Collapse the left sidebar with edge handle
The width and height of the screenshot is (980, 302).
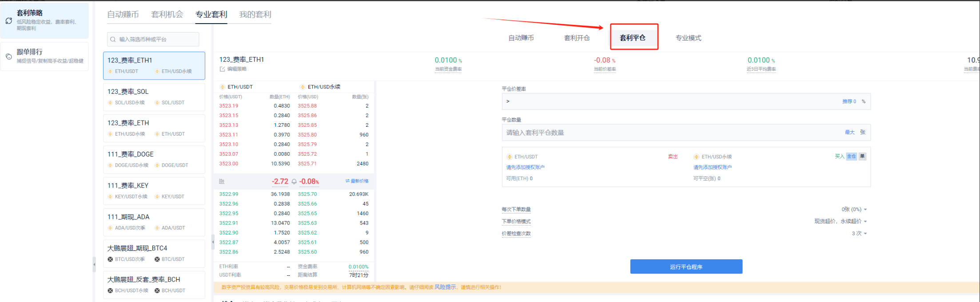tap(94, 264)
